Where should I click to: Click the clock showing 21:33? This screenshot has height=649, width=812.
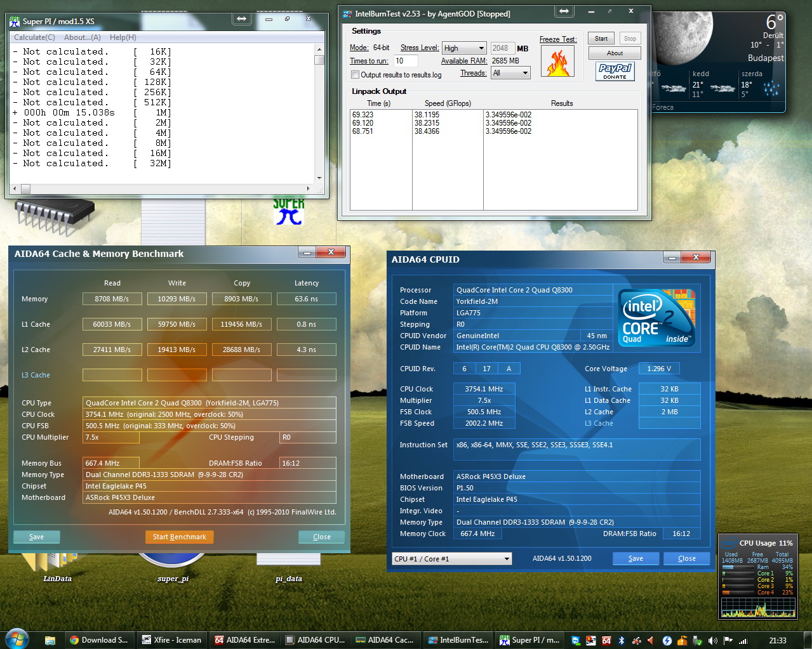click(x=778, y=641)
